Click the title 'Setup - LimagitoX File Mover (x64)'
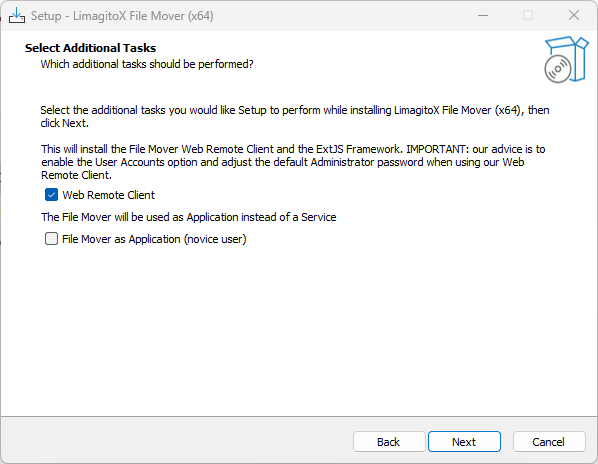 [122, 16]
